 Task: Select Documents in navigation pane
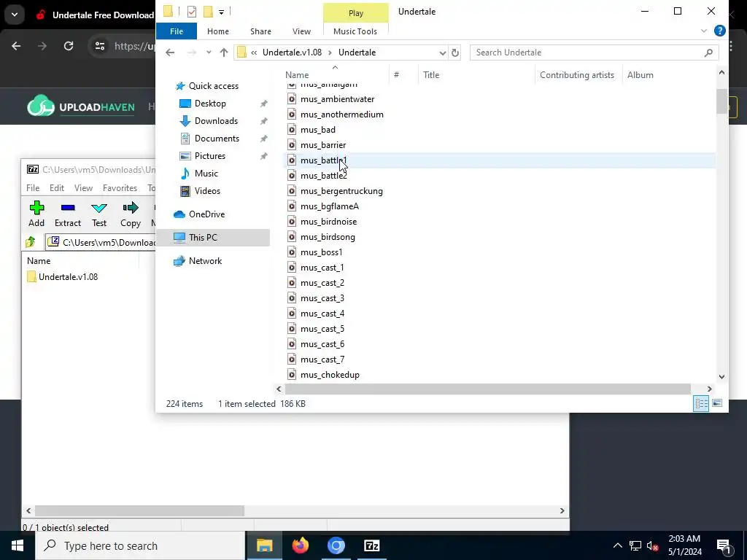pos(217,139)
